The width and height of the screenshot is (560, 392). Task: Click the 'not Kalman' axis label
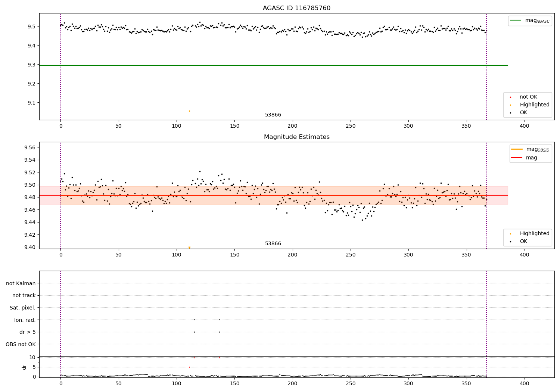tap(21, 283)
